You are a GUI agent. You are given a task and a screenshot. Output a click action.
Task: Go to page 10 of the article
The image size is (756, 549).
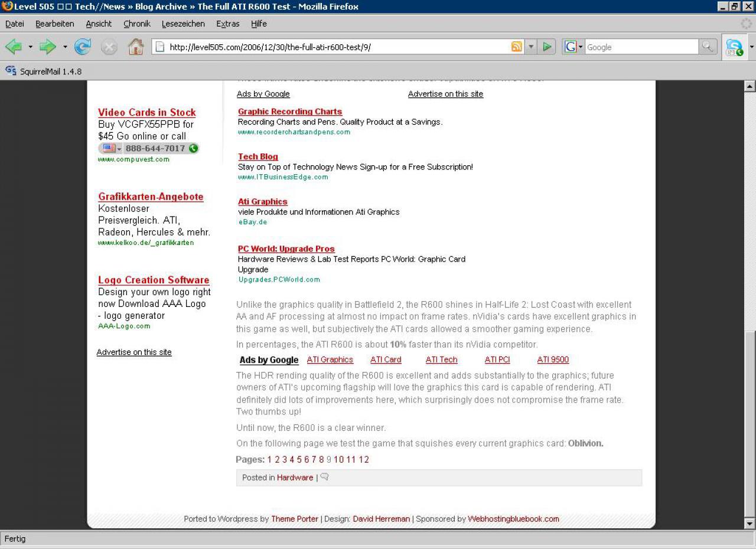tap(339, 459)
